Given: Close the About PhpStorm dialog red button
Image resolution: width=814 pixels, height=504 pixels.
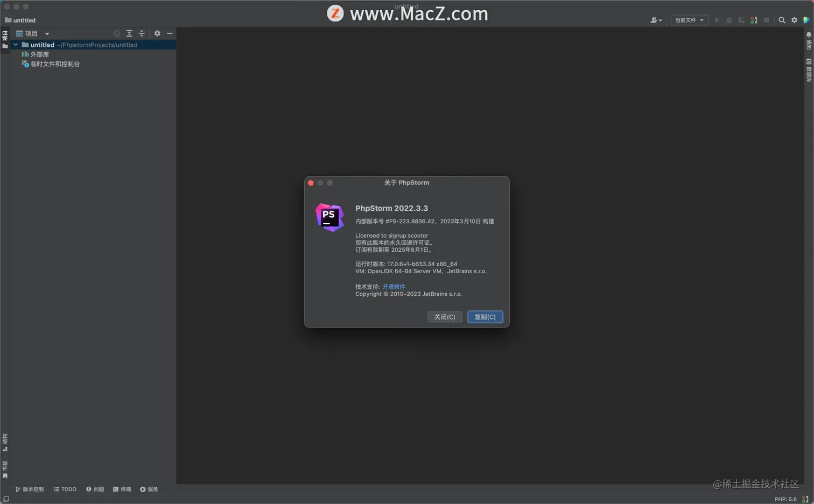Looking at the screenshot, I should click(x=311, y=183).
